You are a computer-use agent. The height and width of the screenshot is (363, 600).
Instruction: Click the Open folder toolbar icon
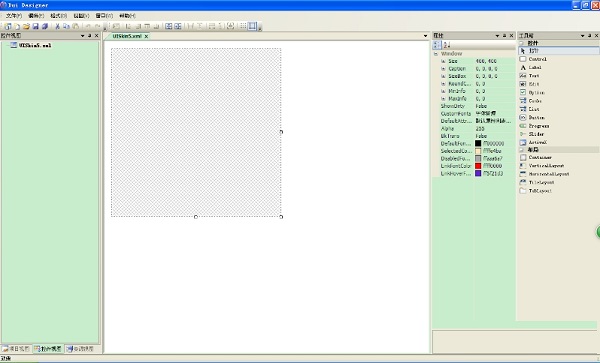(x=26, y=26)
